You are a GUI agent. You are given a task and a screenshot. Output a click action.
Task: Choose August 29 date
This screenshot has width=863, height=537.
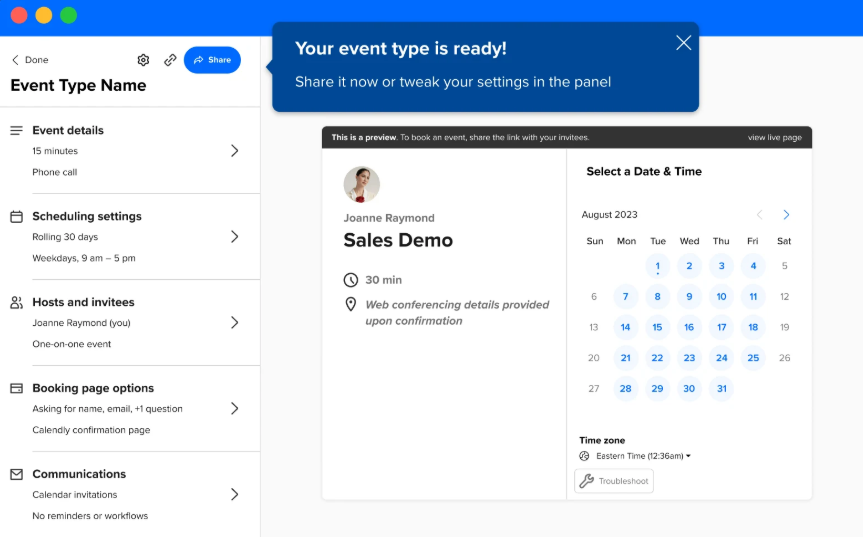657,389
